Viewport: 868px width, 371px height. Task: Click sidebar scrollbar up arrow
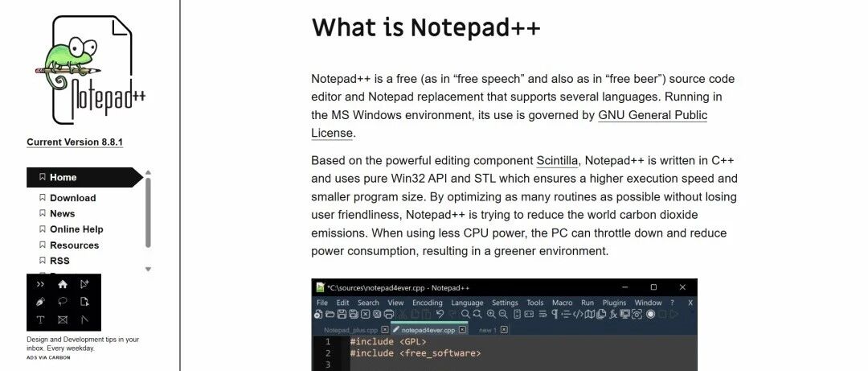(x=148, y=172)
